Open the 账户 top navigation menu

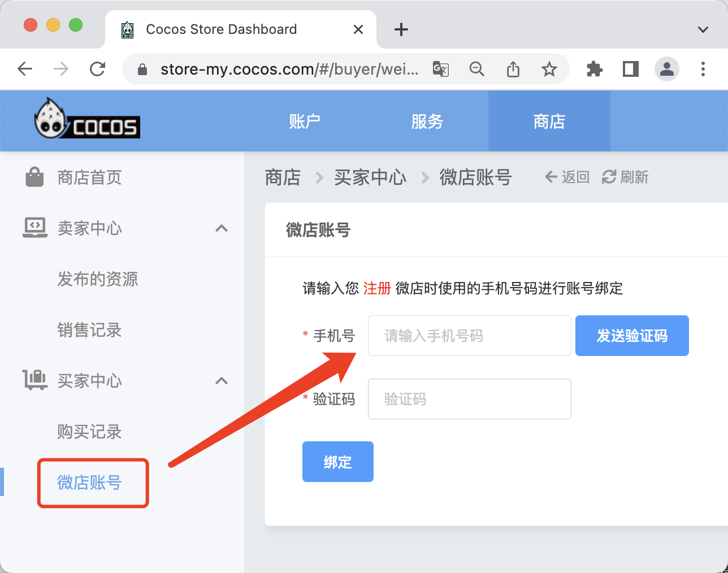[305, 121]
